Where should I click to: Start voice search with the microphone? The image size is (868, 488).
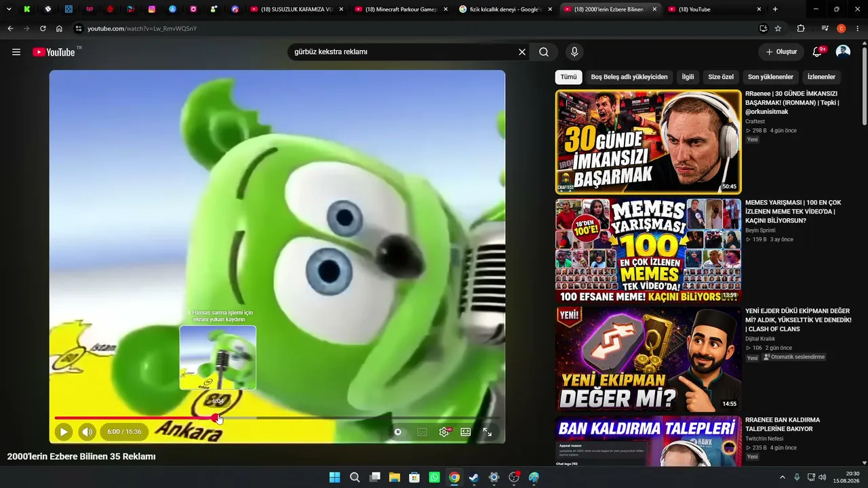pos(574,52)
